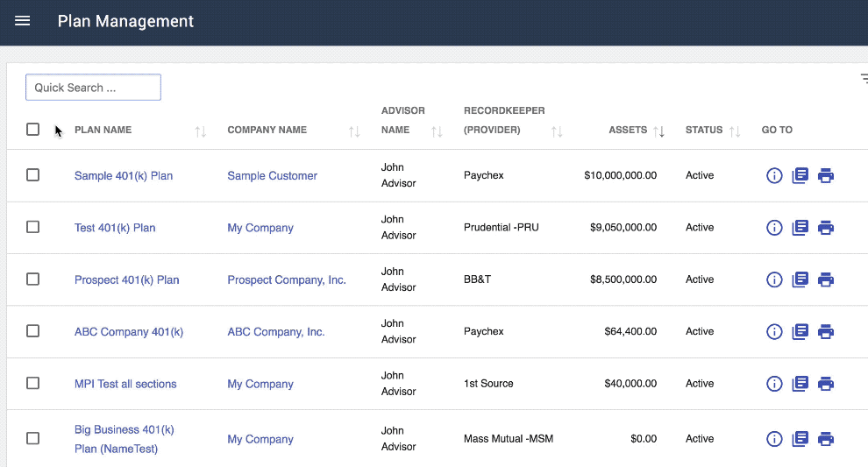Print the Test 401(k) Plan row
Screen dimensions: 868x467
(x=825, y=228)
